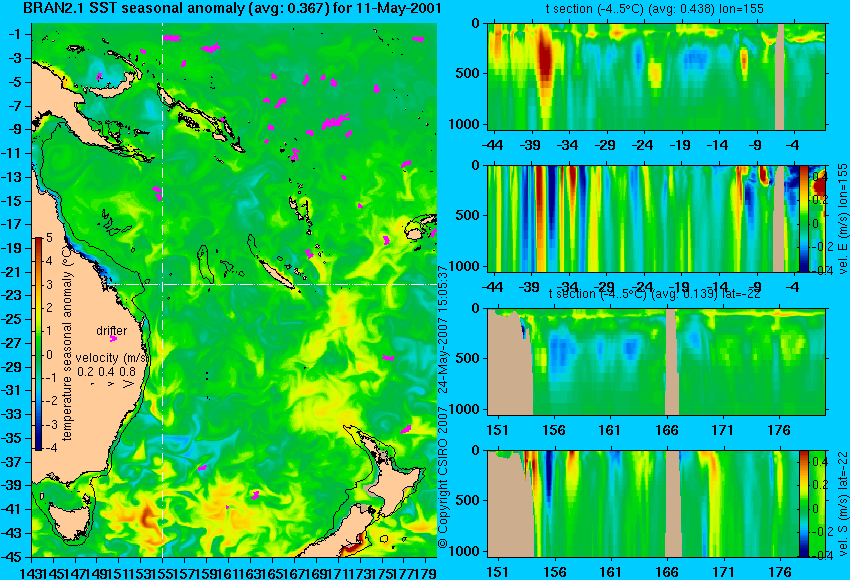Viewport: 850px width, 580px height.
Task: Click the 166 longitude tick on bottom section
Action: pyautogui.click(x=666, y=572)
